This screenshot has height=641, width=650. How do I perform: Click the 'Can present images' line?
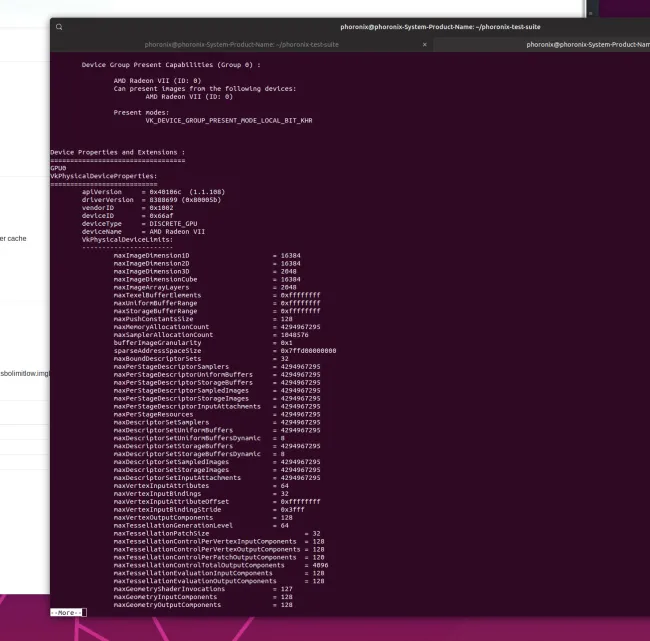pyautogui.click(x=205, y=89)
